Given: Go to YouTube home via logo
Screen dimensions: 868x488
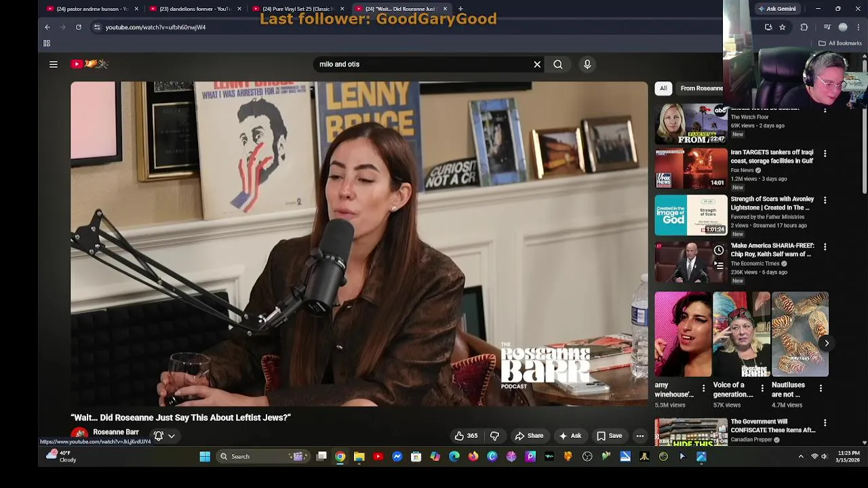Looking at the screenshot, I should click(x=90, y=64).
